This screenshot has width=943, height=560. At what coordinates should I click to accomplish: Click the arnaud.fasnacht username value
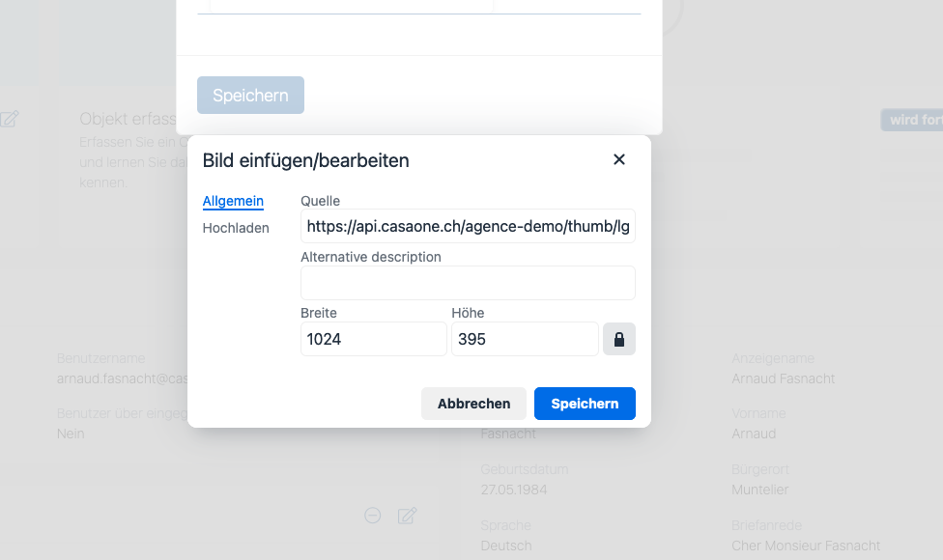122,379
